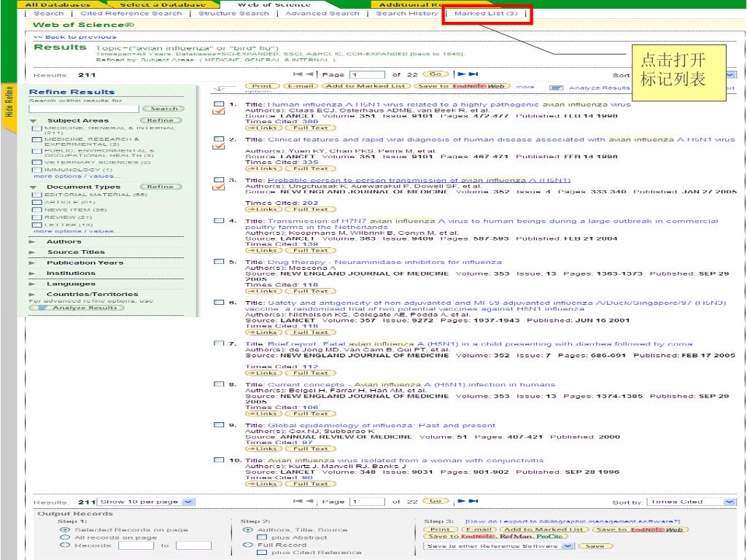Go to previous page using arrow below results
Viewport: 747px width, 560px height.
tap(309, 501)
